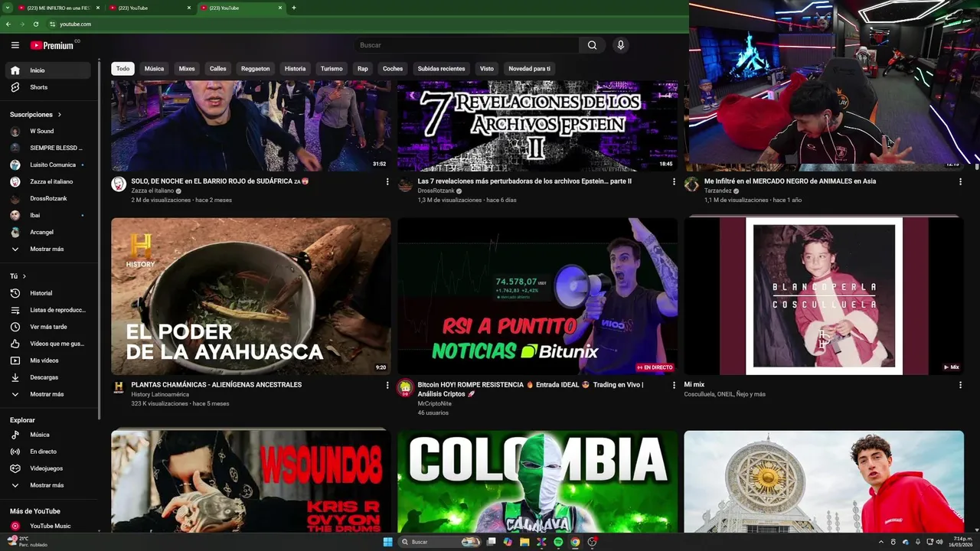Open DrossRotzank subscription in sidebar
Viewport: 980px width, 551px height.
tap(47, 198)
